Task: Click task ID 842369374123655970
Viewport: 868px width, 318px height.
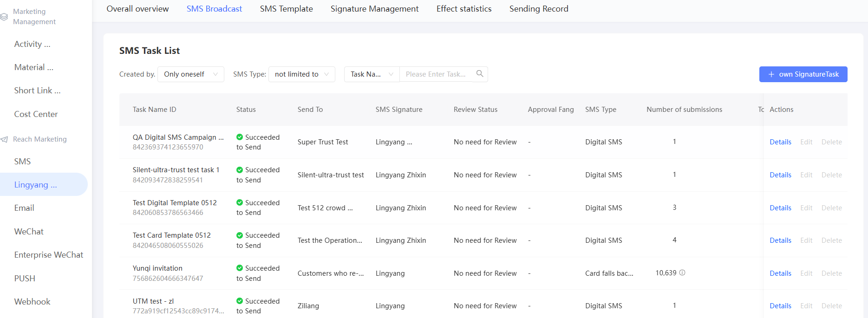Action: click(168, 147)
